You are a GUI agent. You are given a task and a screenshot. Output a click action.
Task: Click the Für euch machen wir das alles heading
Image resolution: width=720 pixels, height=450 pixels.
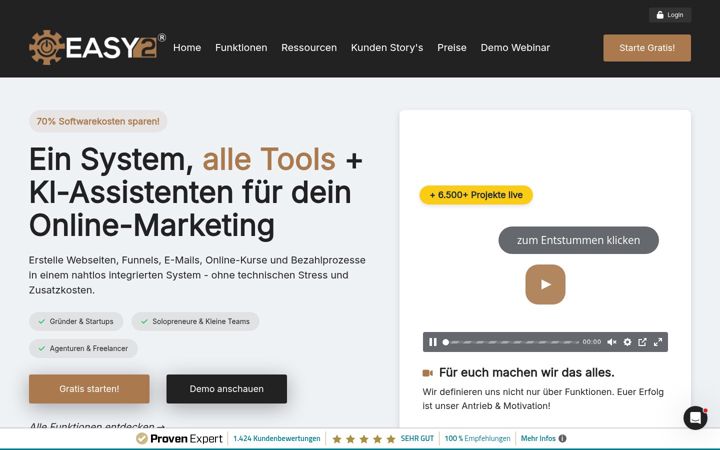tap(527, 372)
